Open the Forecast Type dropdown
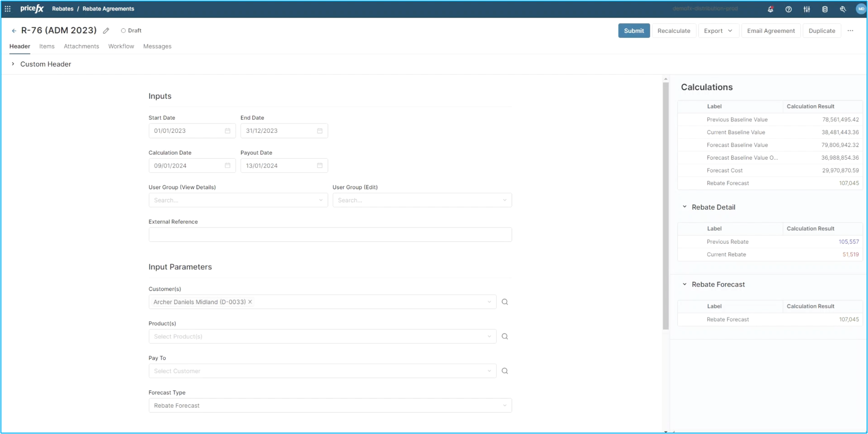The width and height of the screenshot is (868, 434). pos(330,406)
